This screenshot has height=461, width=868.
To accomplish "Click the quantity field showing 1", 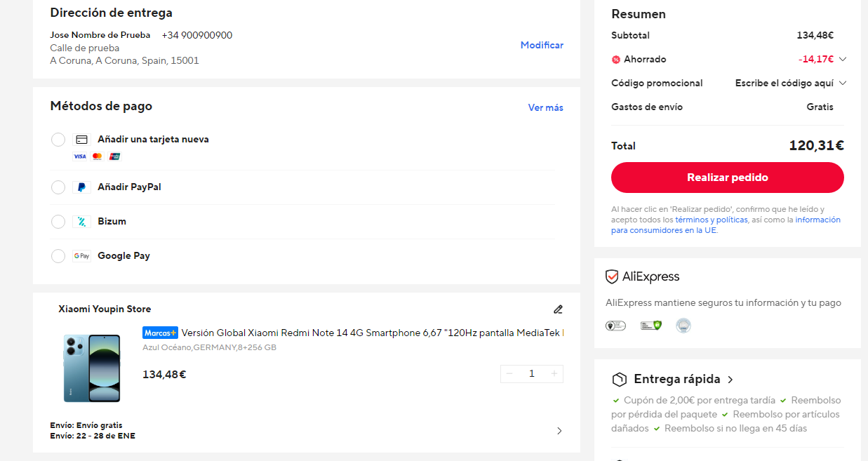I will [532, 374].
